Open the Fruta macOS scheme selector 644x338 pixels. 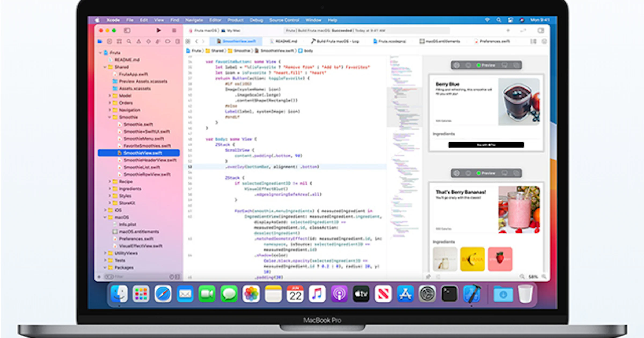[x=203, y=31]
